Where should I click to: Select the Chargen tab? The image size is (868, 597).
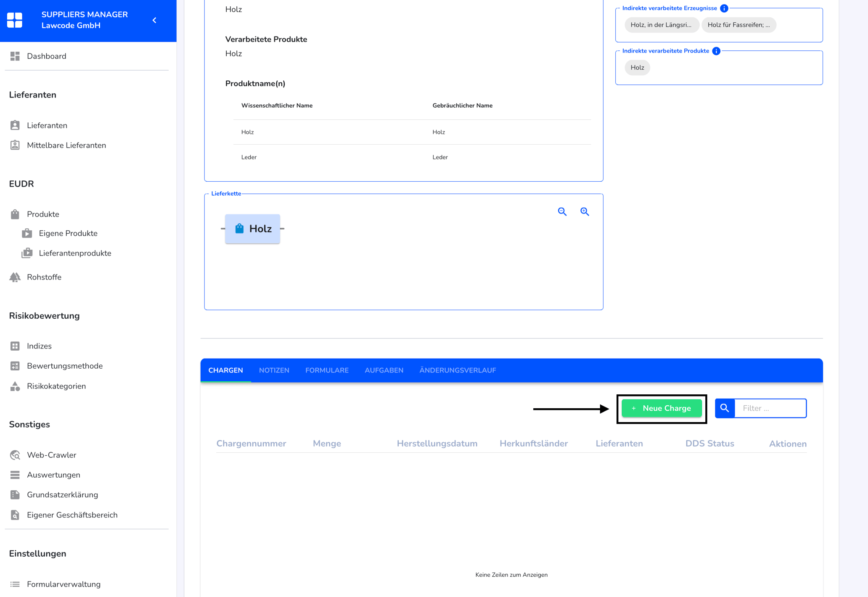pos(226,370)
